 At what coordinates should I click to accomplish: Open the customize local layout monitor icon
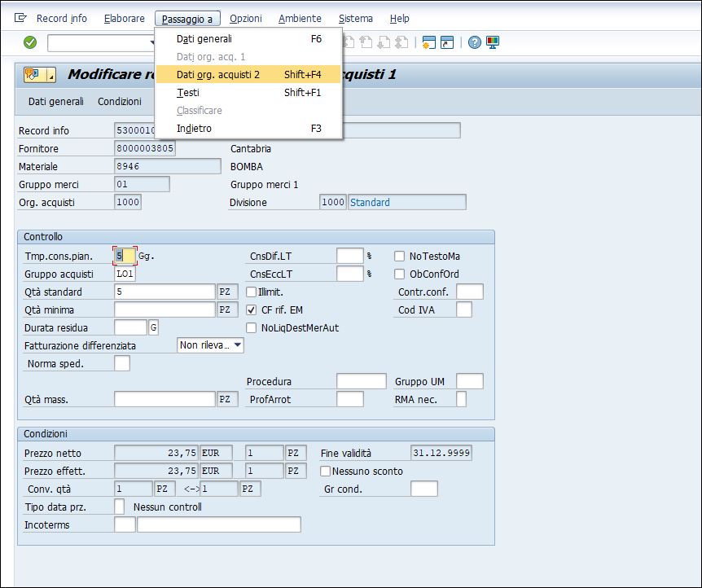(493, 42)
